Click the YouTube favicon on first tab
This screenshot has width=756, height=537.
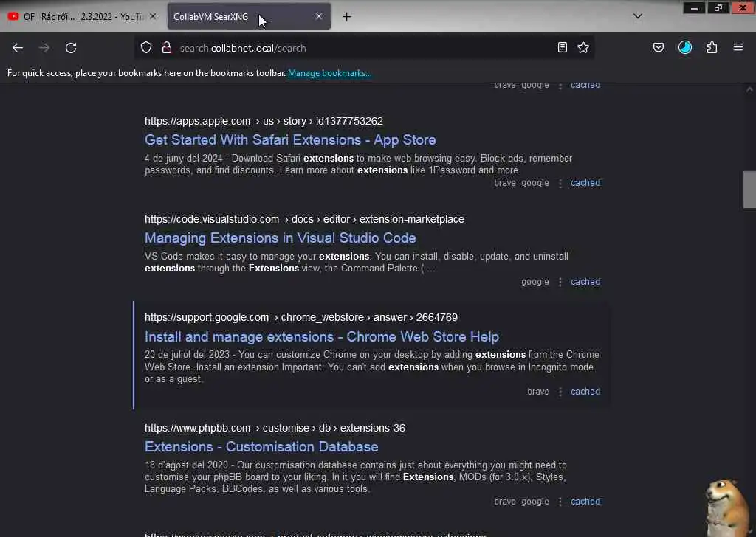pos(13,16)
